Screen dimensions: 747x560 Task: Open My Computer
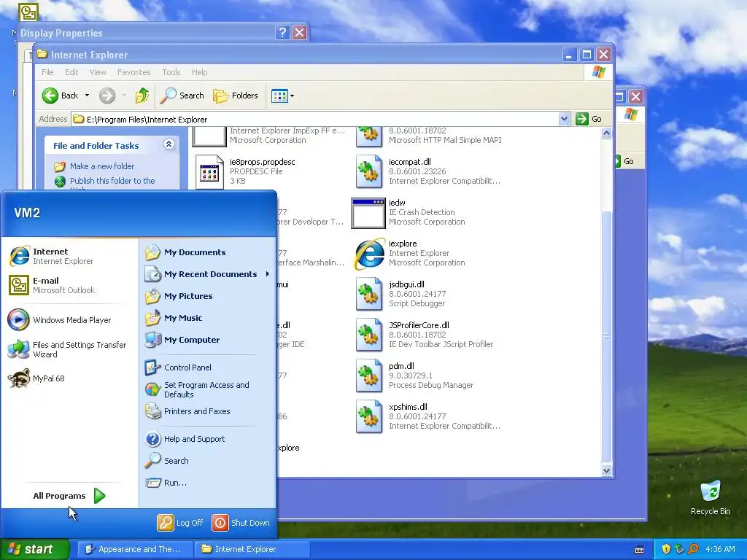[x=182, y=340]
